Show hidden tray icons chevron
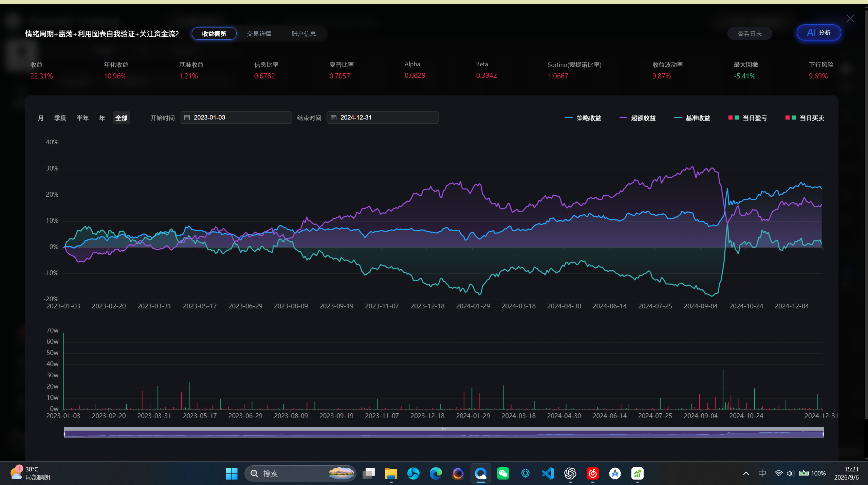Image resolution: width=868 pixels, height=485 pixels. click(x=746, y=473)
